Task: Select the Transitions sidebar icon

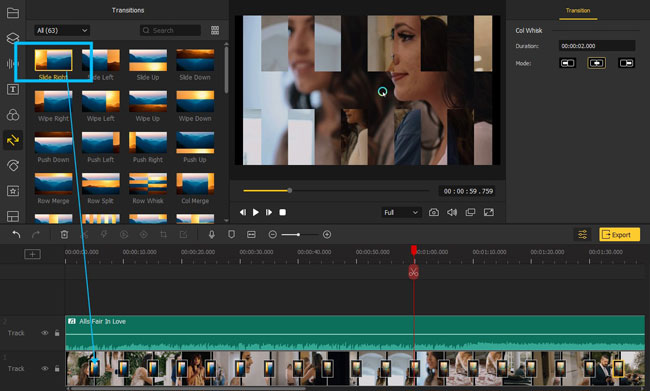Action: 13,140
